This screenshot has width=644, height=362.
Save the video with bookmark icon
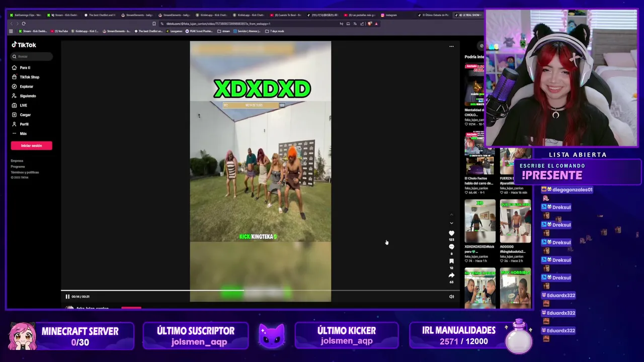451,261
